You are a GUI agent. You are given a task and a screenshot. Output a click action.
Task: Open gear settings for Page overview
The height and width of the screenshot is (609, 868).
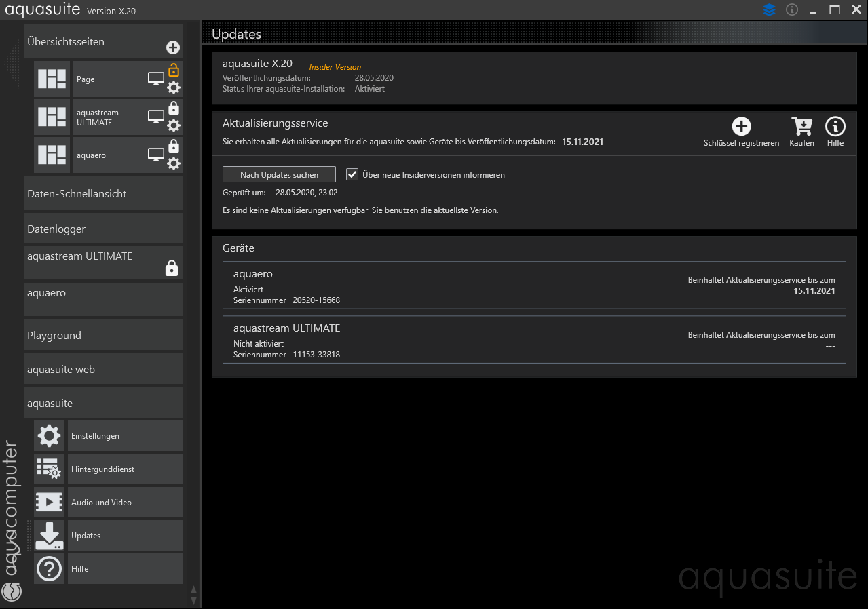(174, 87)
